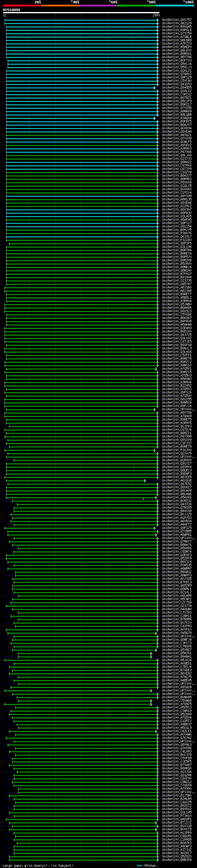
Task: Select UniRef100_A1R7D3 hit label
Action: pos(177,518)
